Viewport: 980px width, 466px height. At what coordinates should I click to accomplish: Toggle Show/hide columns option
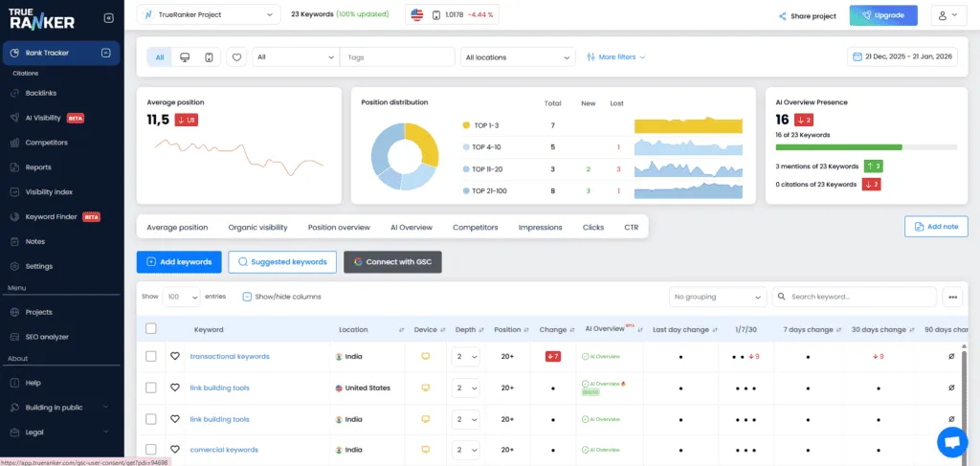coord(282,297)
